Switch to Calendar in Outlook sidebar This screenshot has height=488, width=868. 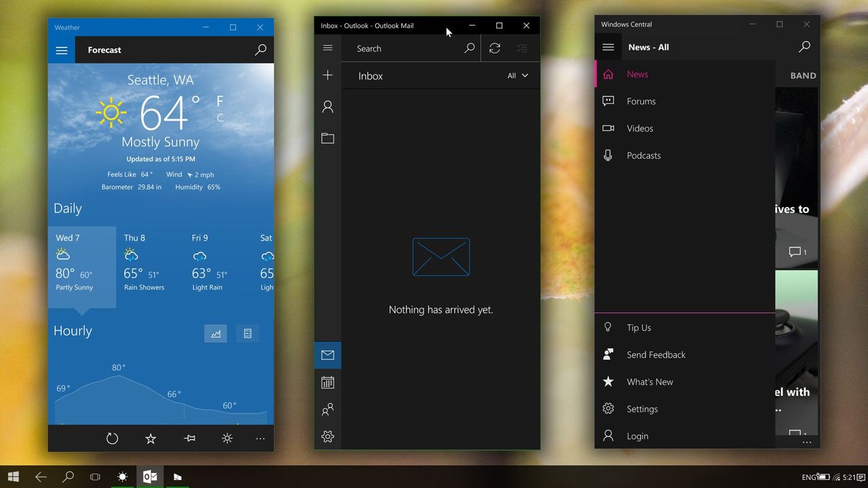click(x=328, y=382)
